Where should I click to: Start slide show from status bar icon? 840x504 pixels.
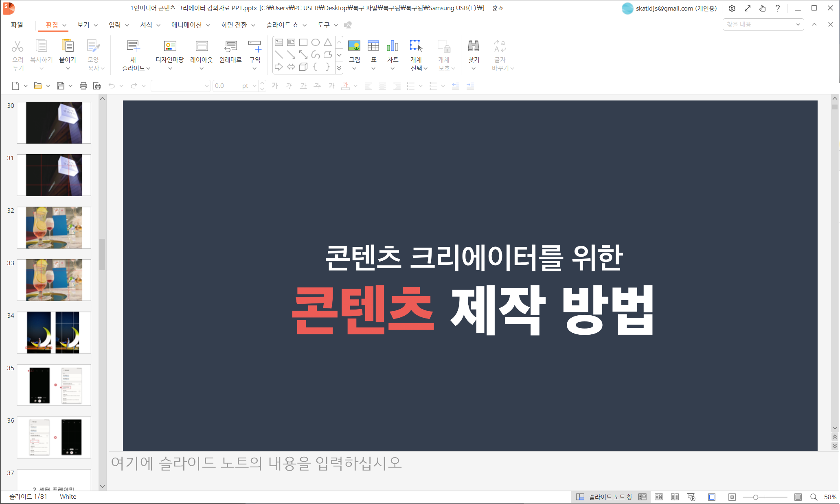(691, 497)
